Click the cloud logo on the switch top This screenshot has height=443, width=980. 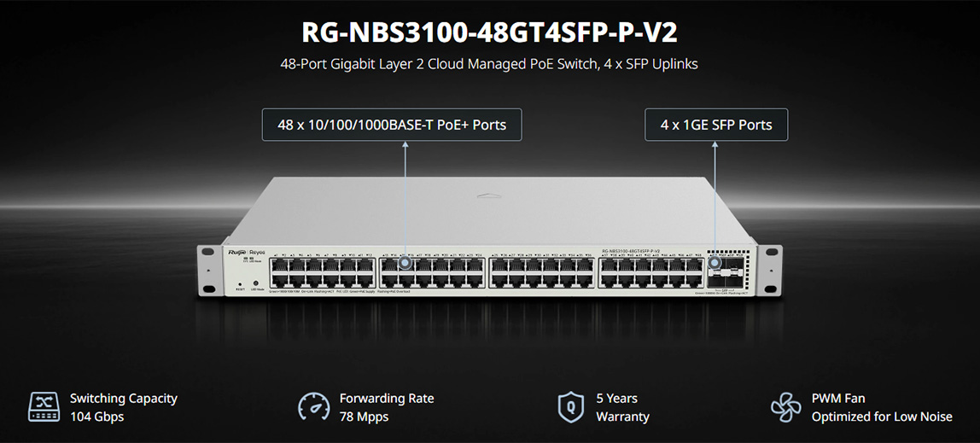pos(489,196)
